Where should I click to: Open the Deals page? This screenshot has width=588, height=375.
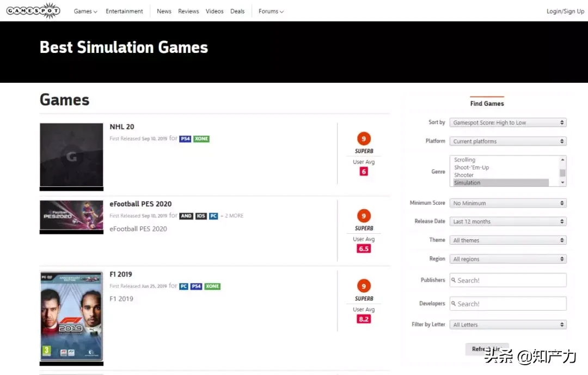[237, 11]
